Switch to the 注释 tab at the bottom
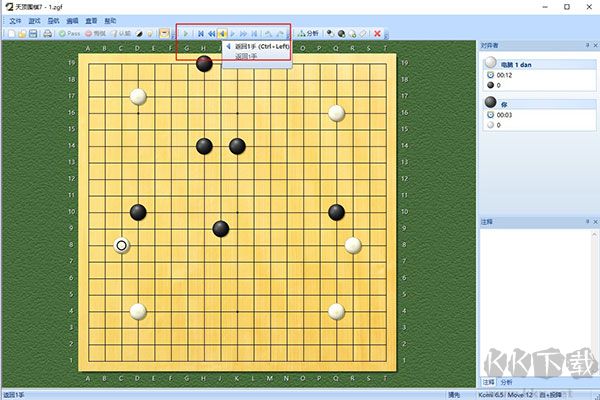The width and height of the screenshot is (600, 400). (488, 382)
